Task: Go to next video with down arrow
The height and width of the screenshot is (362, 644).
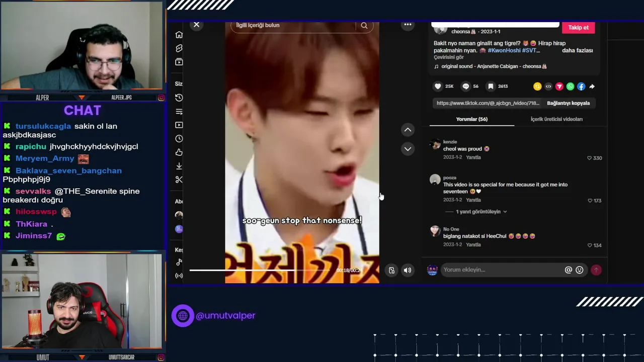Action: 408,149
